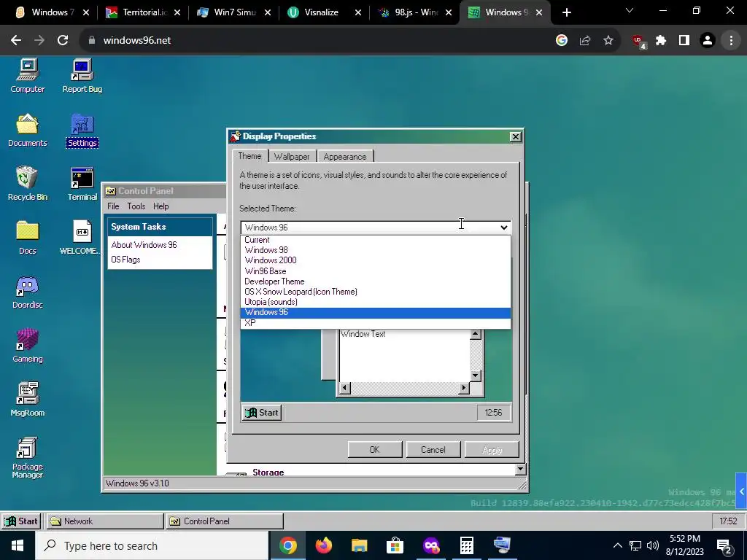Choose OS X Snow Leopard icon theme

pos(376,292)
